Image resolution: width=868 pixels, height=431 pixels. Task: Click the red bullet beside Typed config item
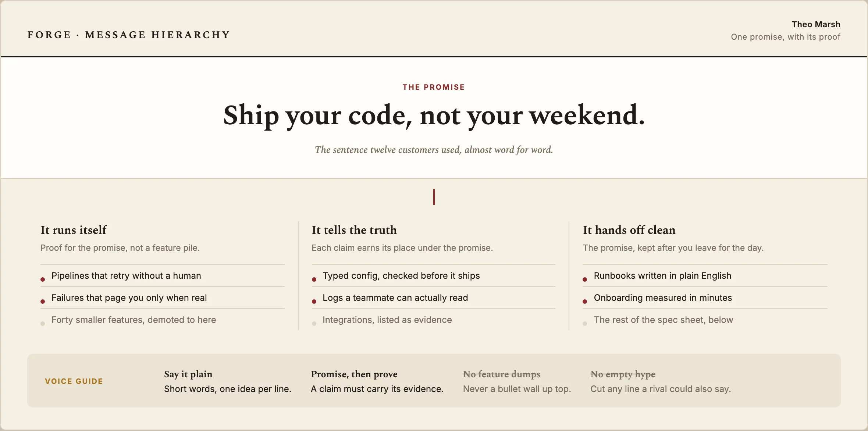point(314,279)
